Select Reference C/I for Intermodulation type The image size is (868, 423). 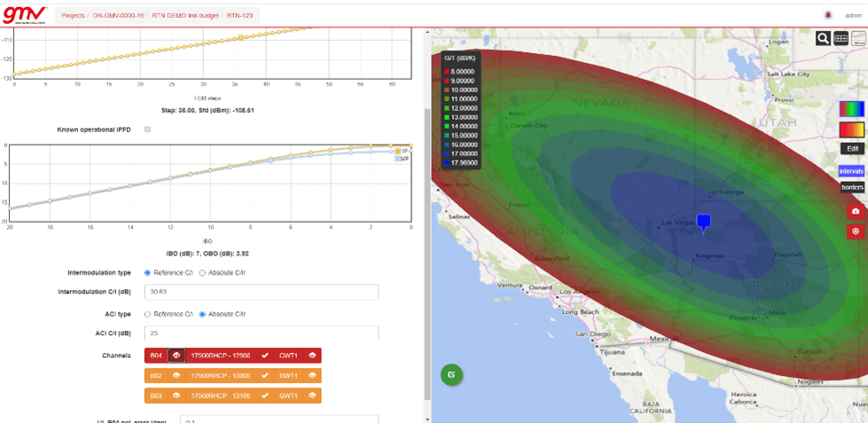coord(147,273)
